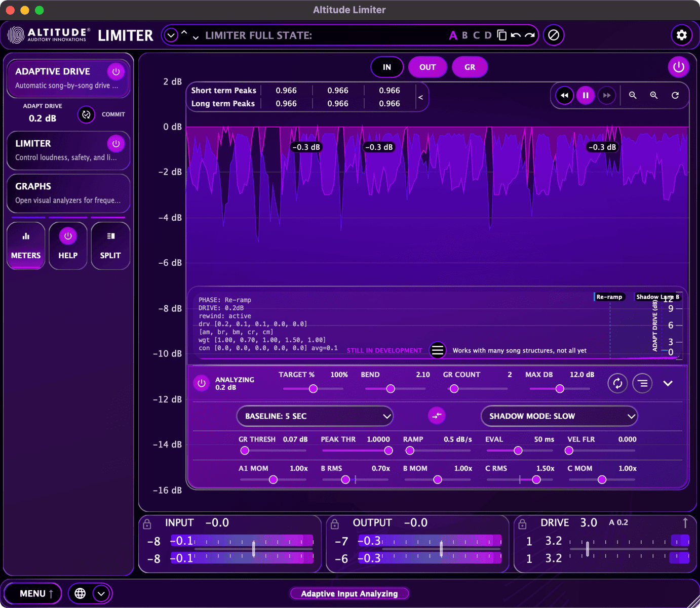The height and width of the screenshot is (608, 700).
Task: Click the copy state icon
Action: point(501,35)
